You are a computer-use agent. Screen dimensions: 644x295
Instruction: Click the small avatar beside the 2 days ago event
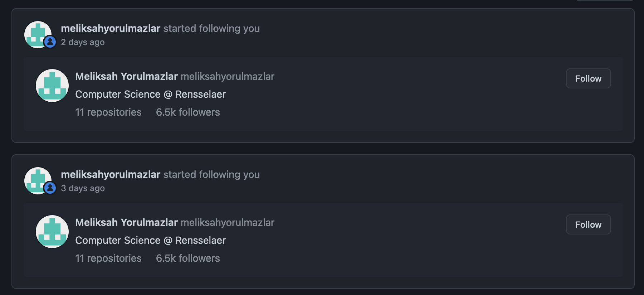[x=36, y=33]
